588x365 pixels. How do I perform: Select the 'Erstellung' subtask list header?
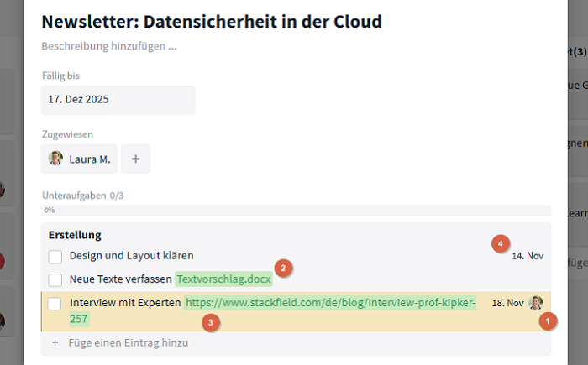click(75, 235)
